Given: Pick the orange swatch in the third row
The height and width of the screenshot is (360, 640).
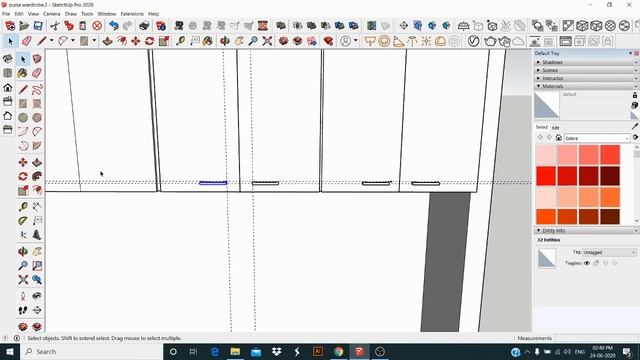Looking at the screenshot, I should pos(610,197).
